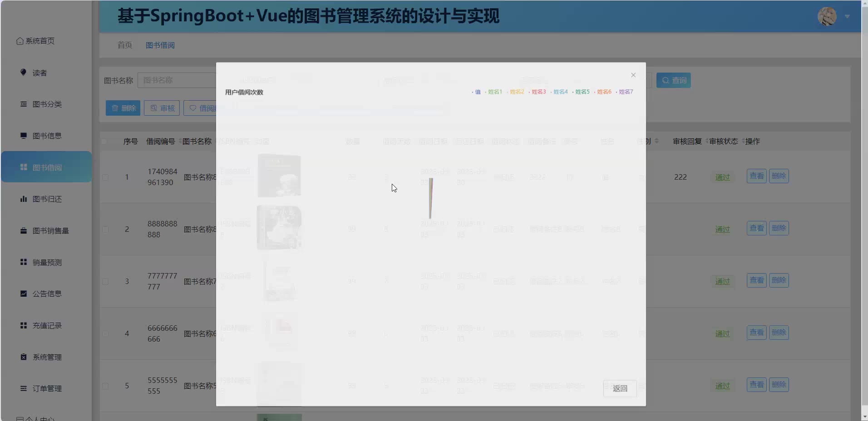The height and width of the screenshot is (421, 868).
Task: Click the page scrollbar's down arrow
Action: (864, 416)
